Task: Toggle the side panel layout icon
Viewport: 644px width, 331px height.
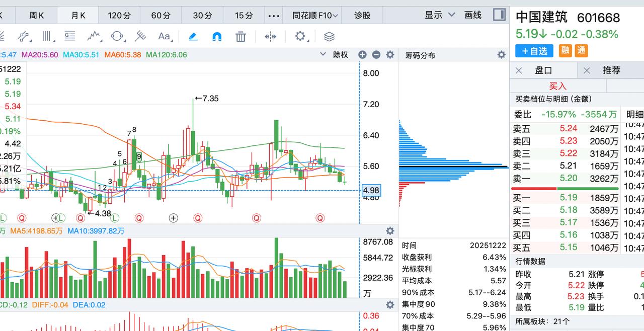Action: pos(499,15)
